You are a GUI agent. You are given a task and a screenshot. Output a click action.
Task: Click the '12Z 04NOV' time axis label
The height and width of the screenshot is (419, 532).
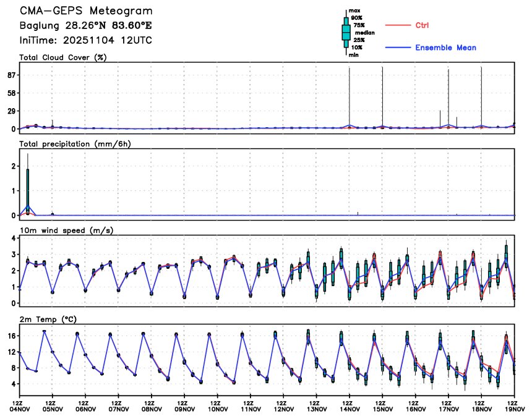(21, 406)
